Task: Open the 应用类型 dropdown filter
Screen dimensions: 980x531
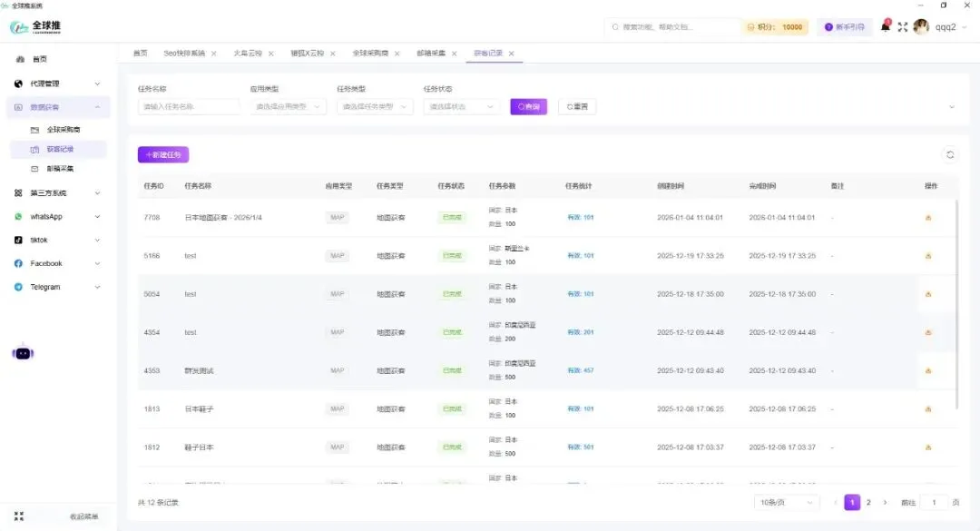Action: pos(289,107)
